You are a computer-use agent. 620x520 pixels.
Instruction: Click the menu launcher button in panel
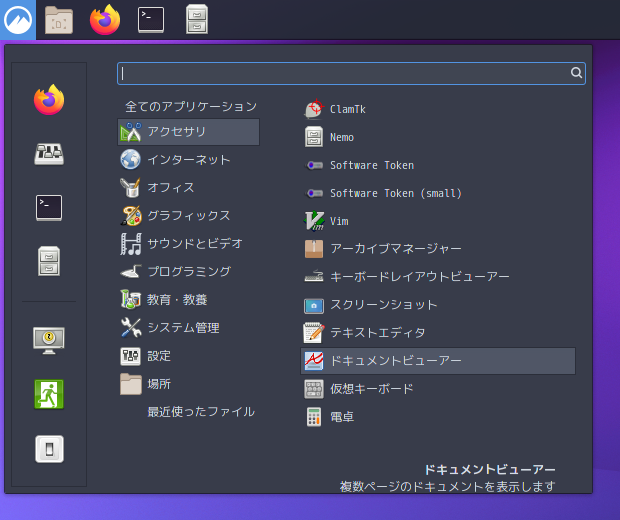[18, 20]
